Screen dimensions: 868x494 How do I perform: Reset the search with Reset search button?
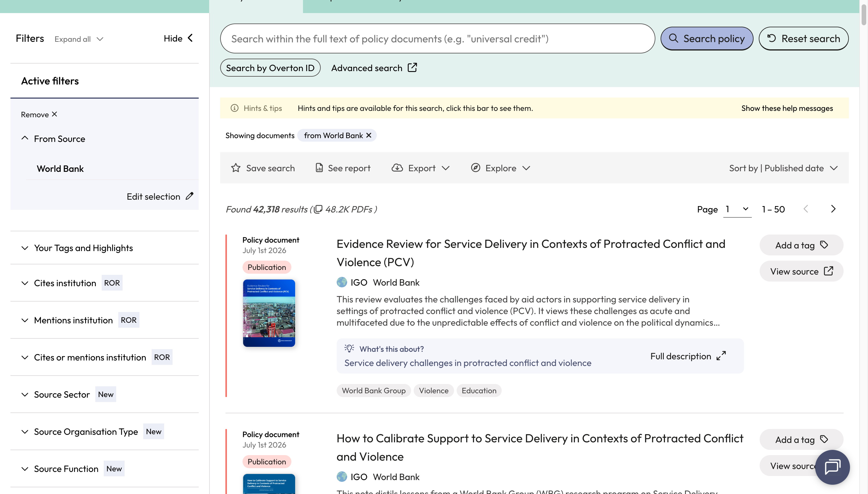[x=804, y=39]
